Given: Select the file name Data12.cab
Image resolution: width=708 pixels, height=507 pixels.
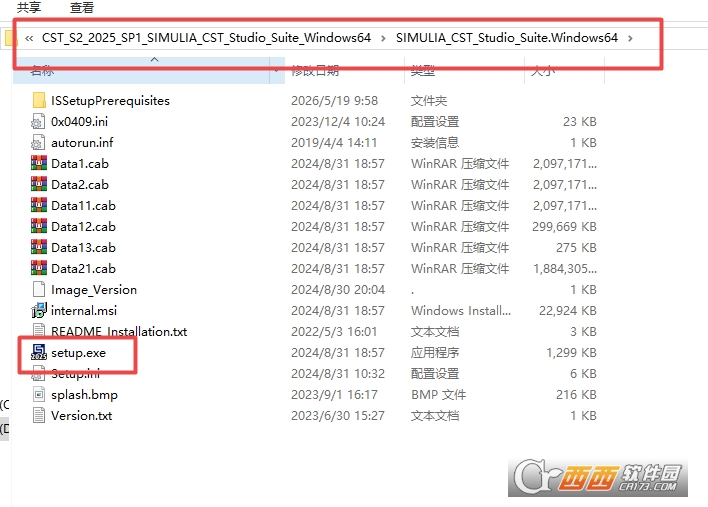Looking at the screenshot, I should point(83,226).
